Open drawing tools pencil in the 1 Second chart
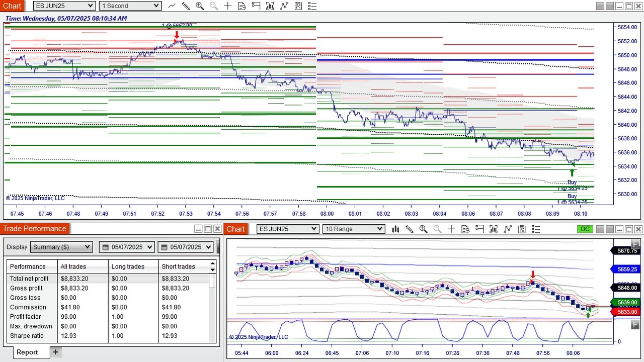644x362 pixels. click(x=186, y=6)
